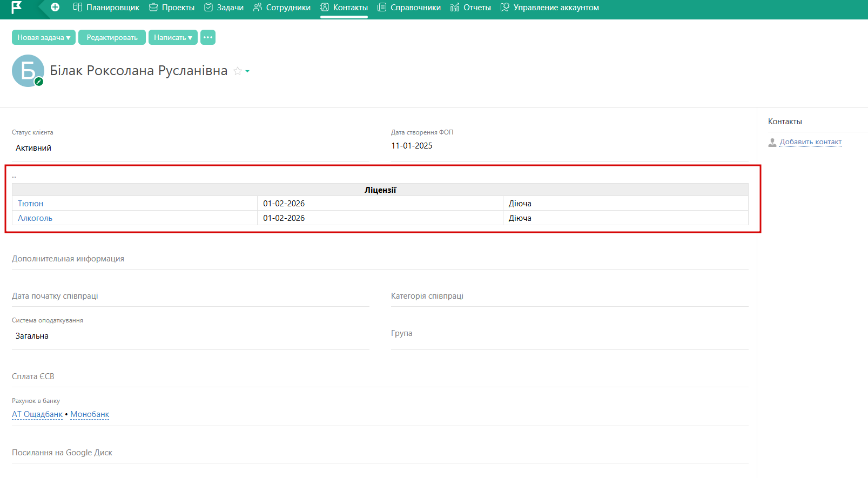The width and height of the screenshot is (868, 478).
Task: Click the Діюча status in Тютюн row
Action: [520, 204]
